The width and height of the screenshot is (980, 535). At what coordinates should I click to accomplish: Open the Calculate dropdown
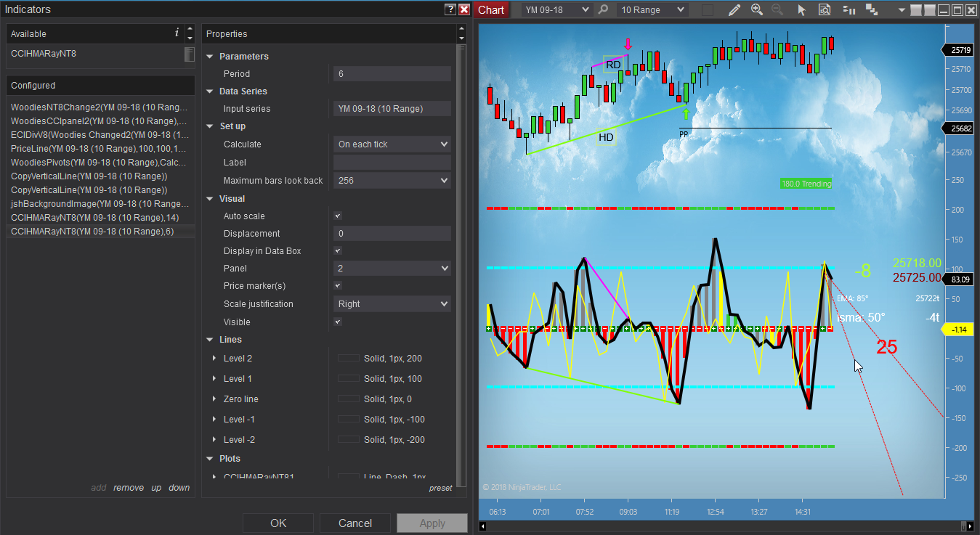tap(392, 144)
